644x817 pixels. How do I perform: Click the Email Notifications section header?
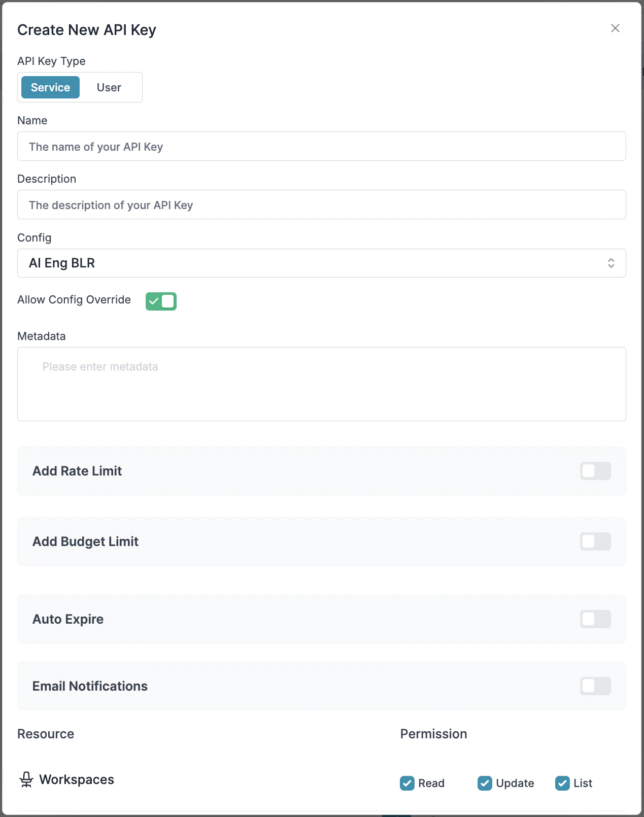(90, 686)
